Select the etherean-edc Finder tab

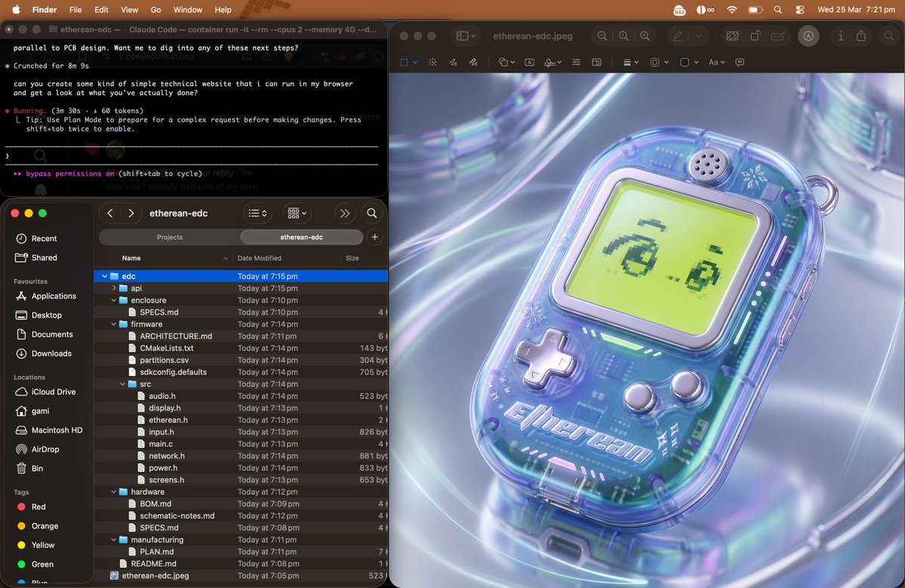[301, 237]
